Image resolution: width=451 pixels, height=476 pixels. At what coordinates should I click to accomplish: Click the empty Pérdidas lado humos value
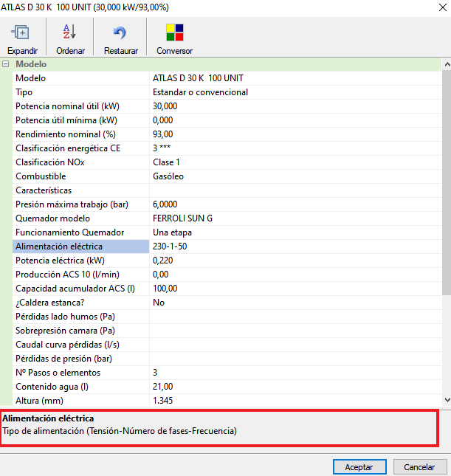[295, 317]
